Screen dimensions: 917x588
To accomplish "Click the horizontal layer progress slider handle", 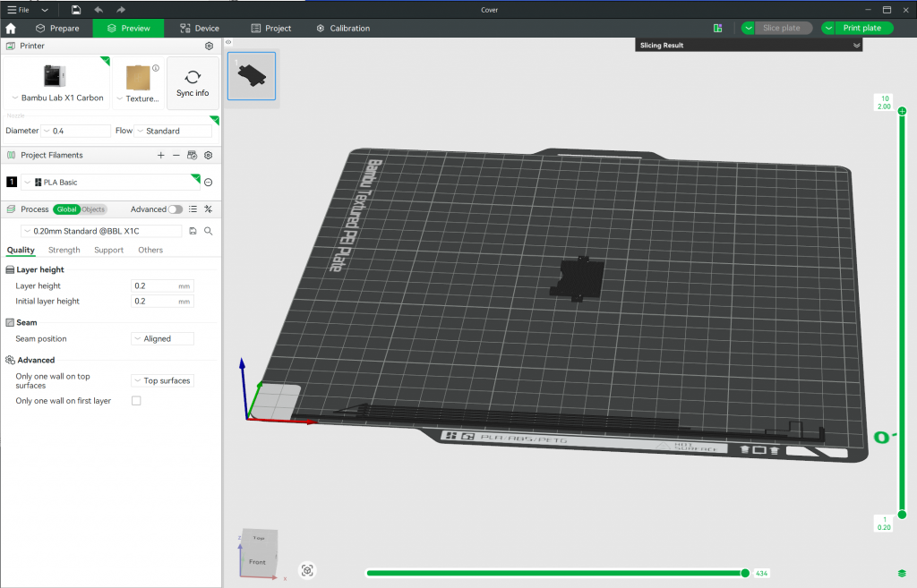I will tap(745, 573).
